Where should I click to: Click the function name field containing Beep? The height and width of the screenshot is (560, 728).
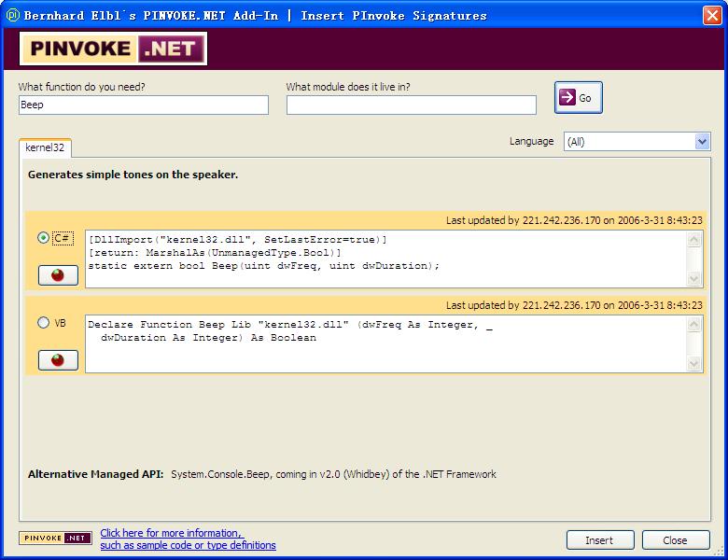tap(144, 105)
